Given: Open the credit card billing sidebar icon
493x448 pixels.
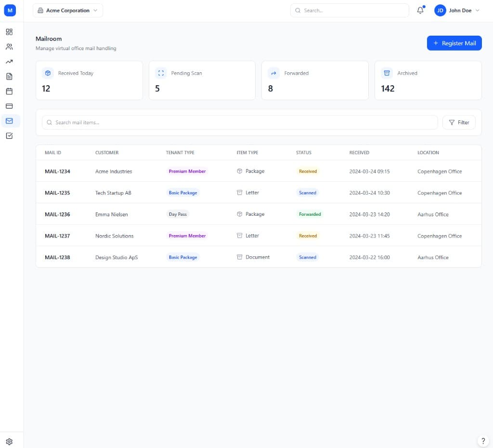Looking at the screenshot, I should pos(10,106).
